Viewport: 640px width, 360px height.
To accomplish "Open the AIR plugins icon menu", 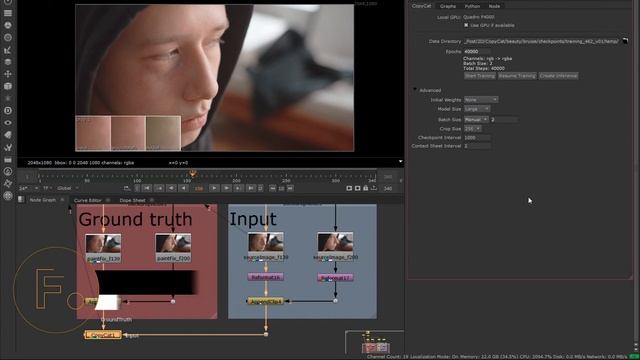I will (x=8, y=184).
